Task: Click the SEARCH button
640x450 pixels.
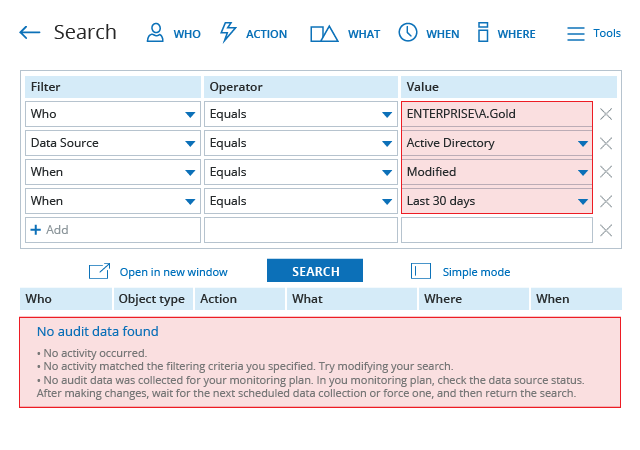Action: coord(315,270)
